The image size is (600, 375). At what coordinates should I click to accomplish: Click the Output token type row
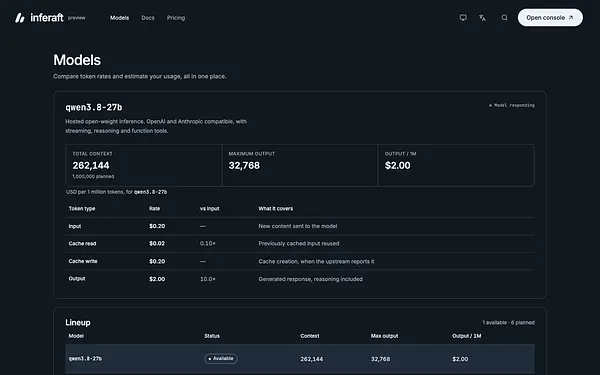pyautogui.click(x=300, y=279)
